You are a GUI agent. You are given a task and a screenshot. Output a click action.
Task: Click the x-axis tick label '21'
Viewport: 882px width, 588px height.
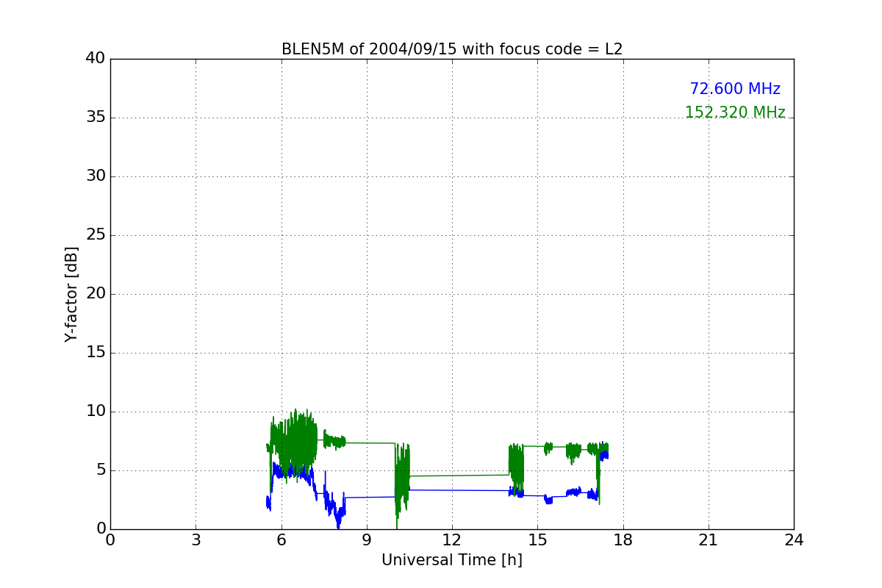pyautogui.click(x=709, y=539)
